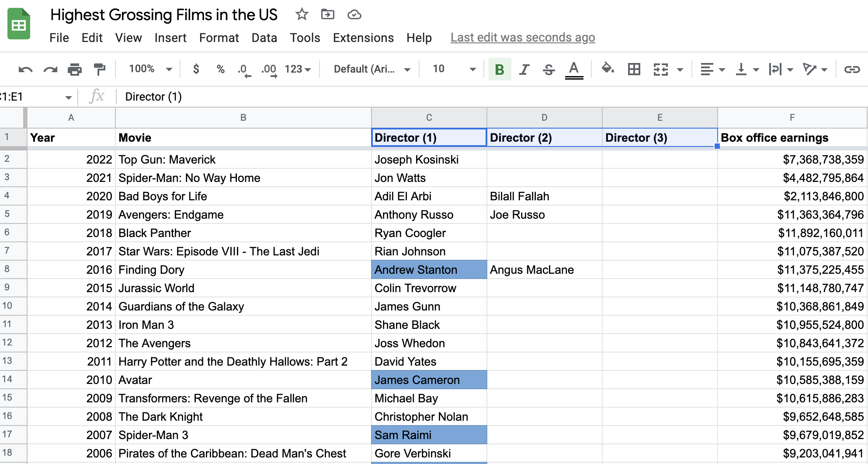Click the Redo icon

click(x=50, y=69)
